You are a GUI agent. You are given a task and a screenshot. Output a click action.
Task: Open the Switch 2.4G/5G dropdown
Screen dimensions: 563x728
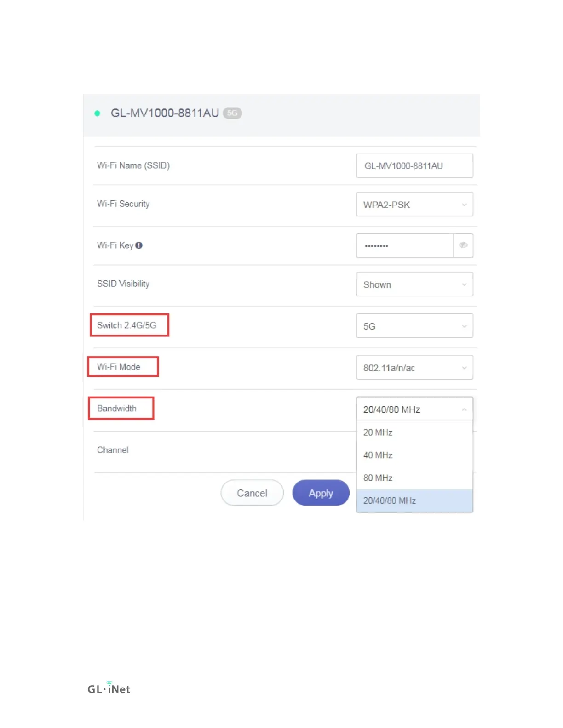point(414,326)
